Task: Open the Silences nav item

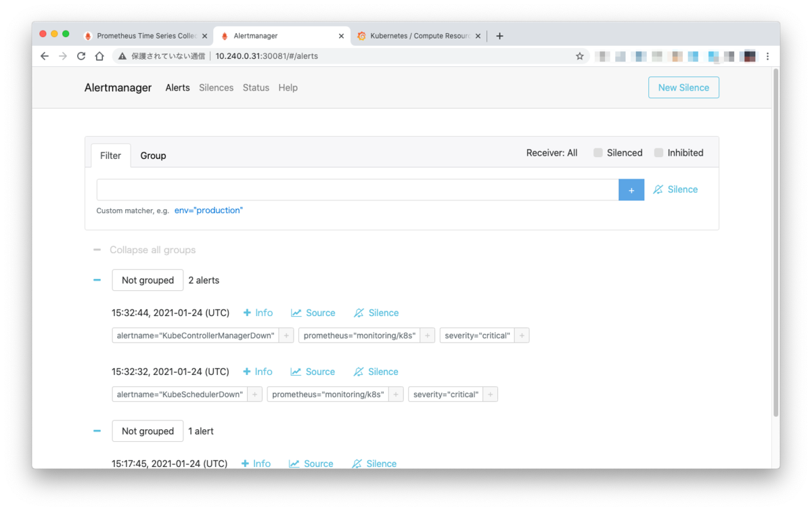Action: coord(217,87)
